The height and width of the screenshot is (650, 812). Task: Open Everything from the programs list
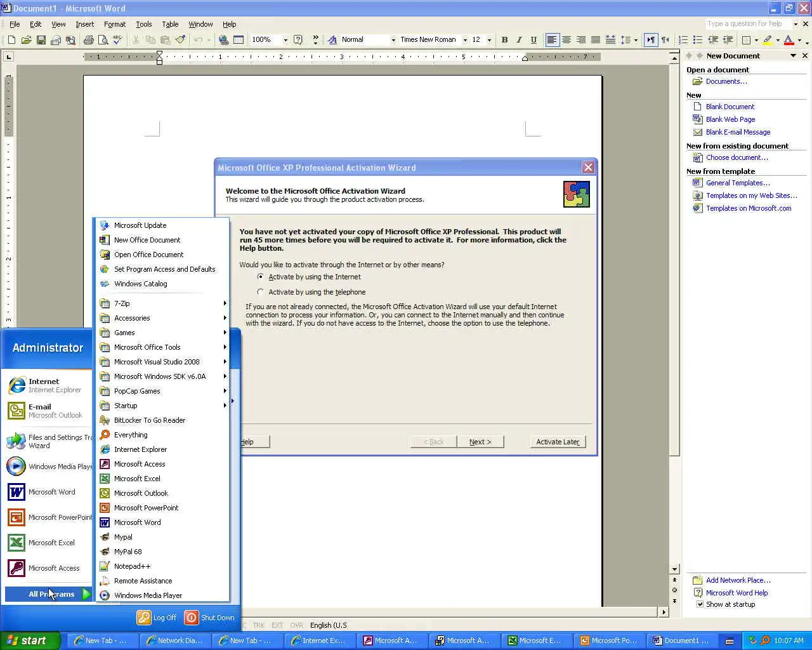pyautogui.click(x=163, y=435)
